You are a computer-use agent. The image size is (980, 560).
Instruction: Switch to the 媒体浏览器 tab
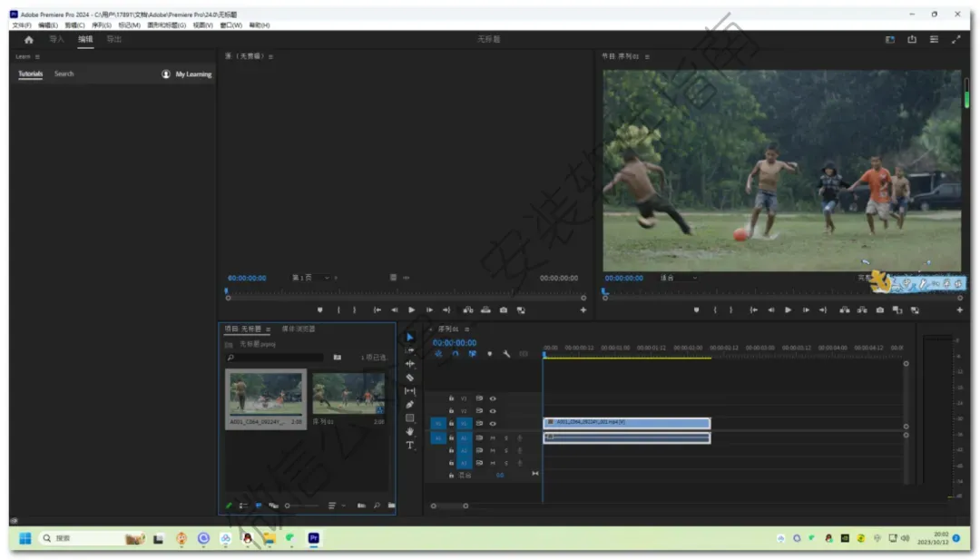pos(299,329)
